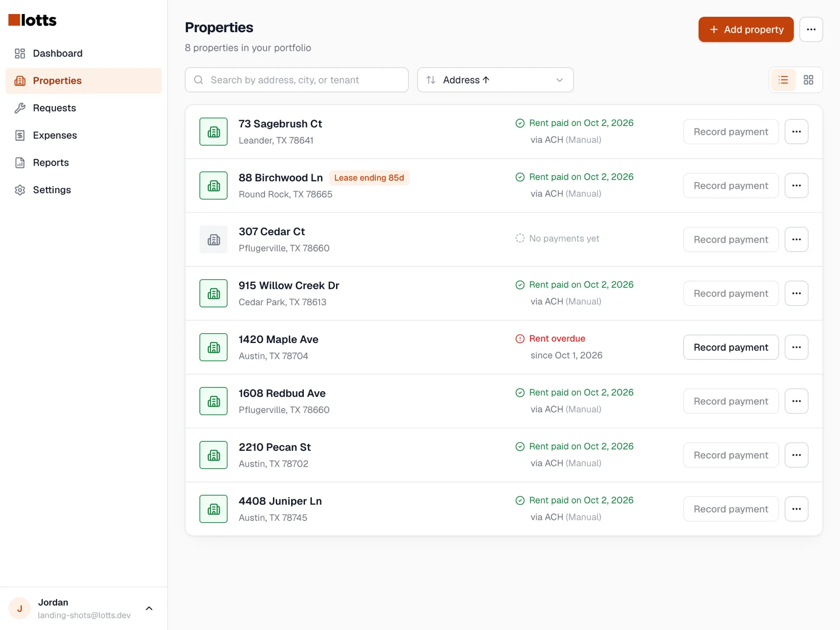
Task: Click the gray building icon for 307 Cedar Ct
Action: click(214, 239)
